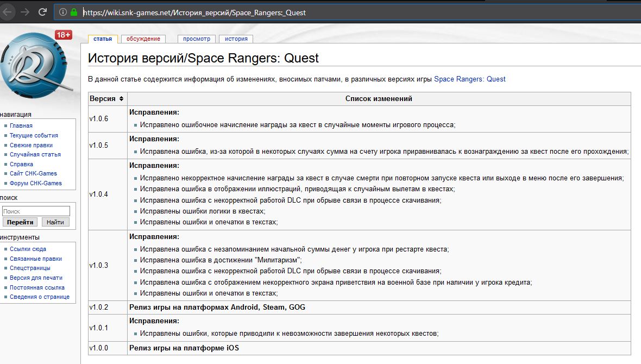Open Спецстраницы link
This screenshot has height=364, width=641.
30,268
